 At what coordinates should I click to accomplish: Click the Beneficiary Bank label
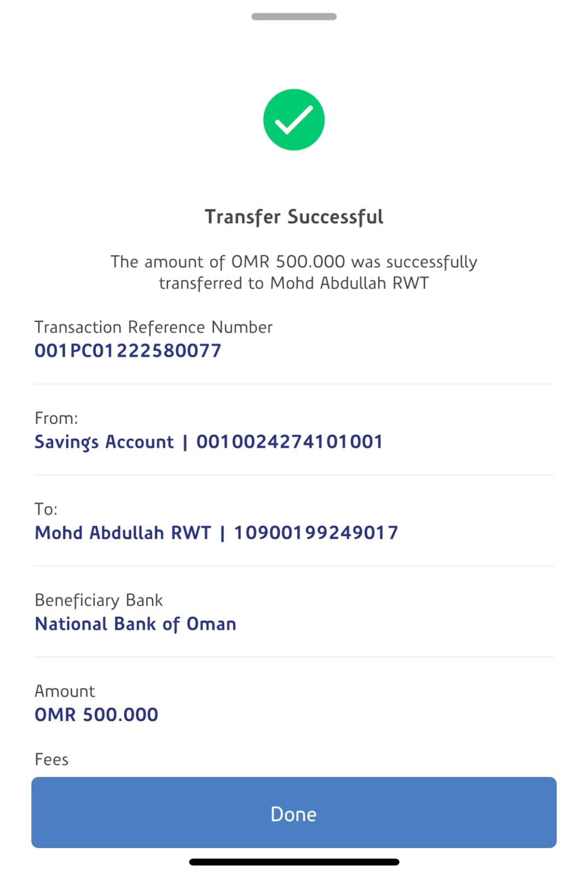(x=99, y=600)
